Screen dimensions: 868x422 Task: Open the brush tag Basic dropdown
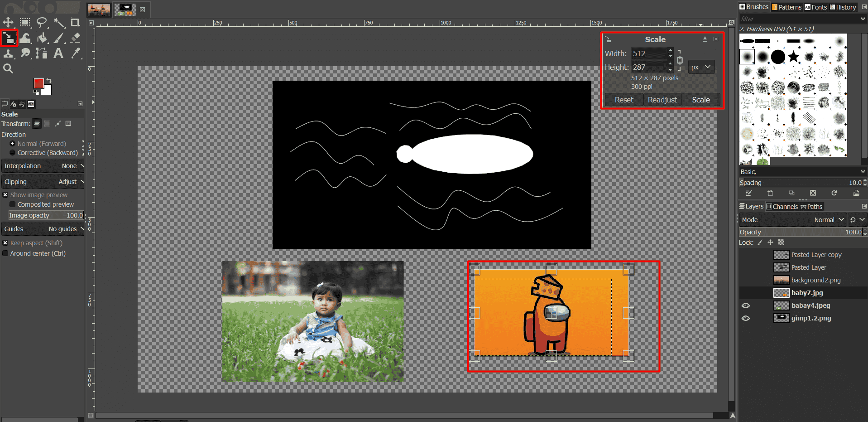pyautogui.click(x=803, y=172)
